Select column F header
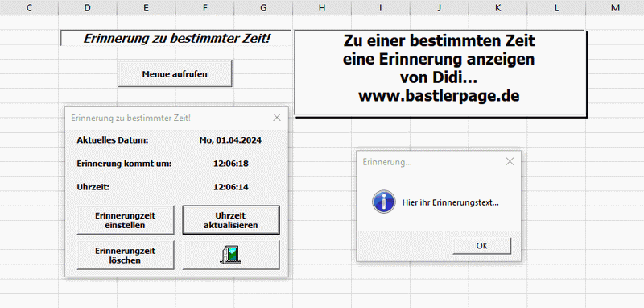 click(x=205, y=7)
